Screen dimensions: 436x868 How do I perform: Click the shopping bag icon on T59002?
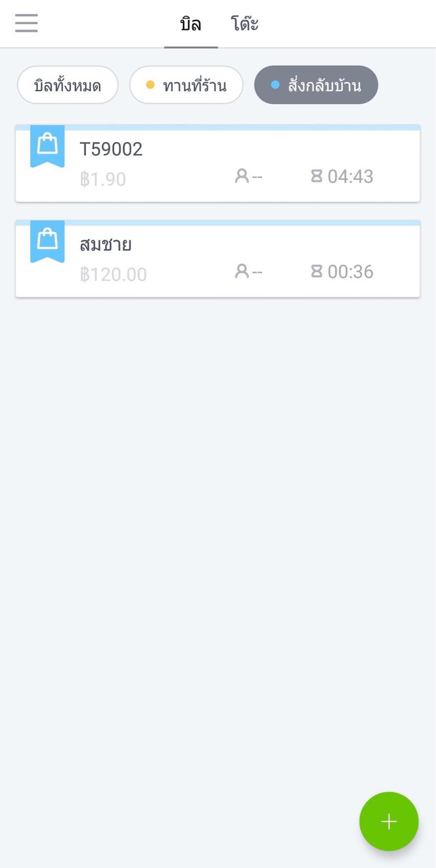click(x=47, y=145)
